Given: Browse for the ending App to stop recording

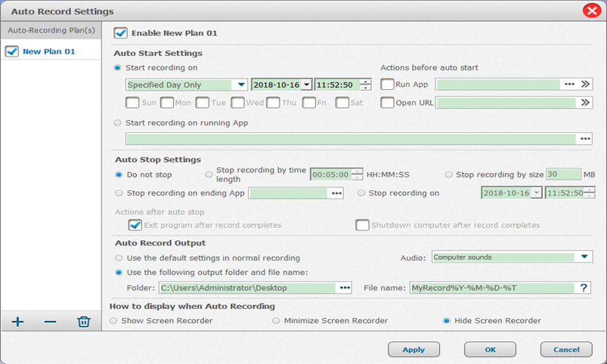Looking at the screenshot, I should (x=336, y=193).
